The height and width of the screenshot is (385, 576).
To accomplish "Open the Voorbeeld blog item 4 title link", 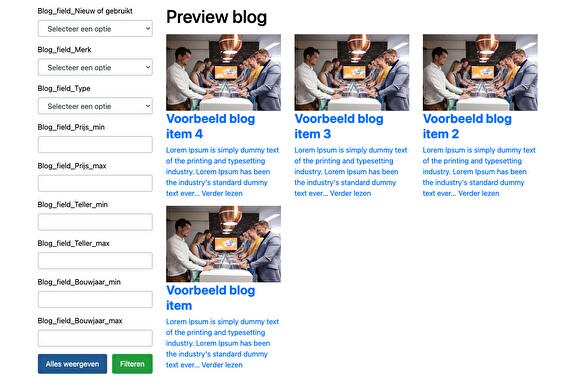I will coord(210,126).
